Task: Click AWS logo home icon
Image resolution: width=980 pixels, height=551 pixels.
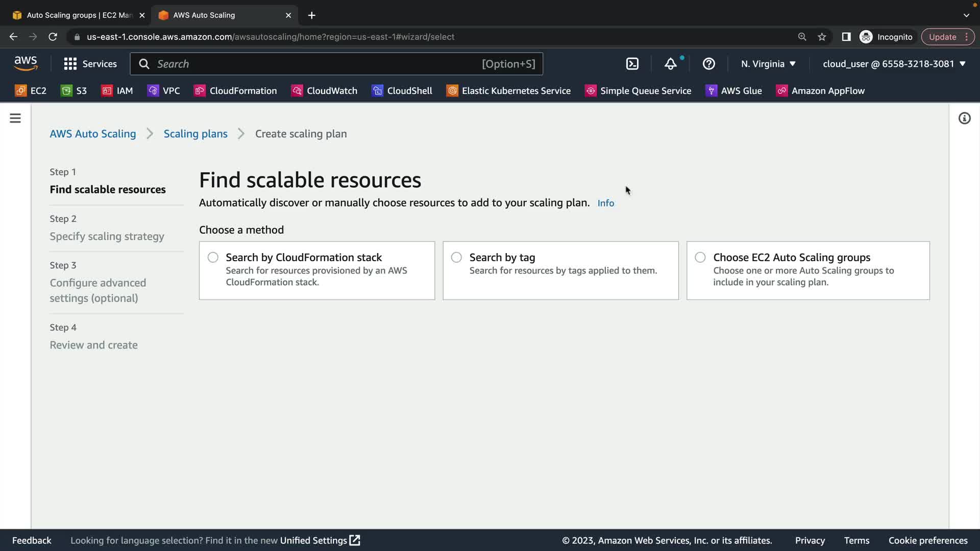Action: (x=26, y=63)
